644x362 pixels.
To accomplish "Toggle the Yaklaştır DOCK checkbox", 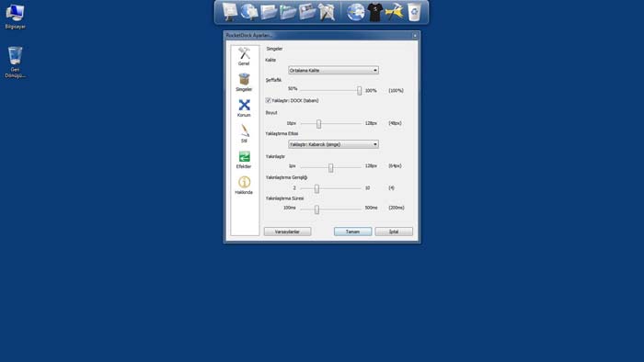I will coord(269,100).
